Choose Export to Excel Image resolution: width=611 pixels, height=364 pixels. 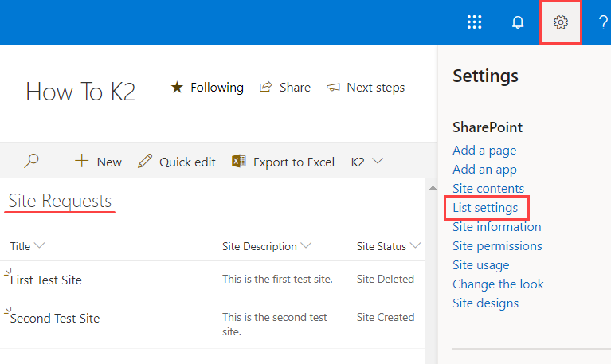point(294,162)
